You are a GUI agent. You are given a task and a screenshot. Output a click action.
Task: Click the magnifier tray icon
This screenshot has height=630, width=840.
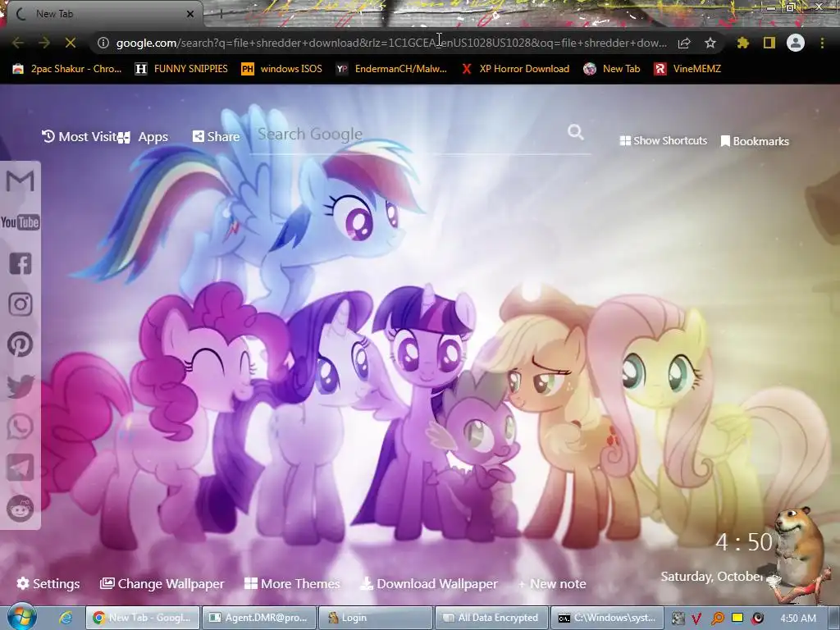717,619
